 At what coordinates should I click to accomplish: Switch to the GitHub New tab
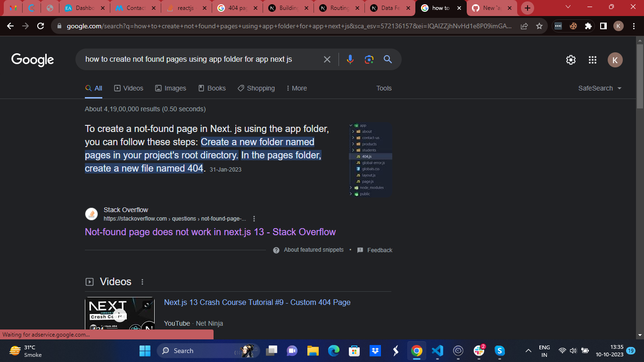point(492,8)
